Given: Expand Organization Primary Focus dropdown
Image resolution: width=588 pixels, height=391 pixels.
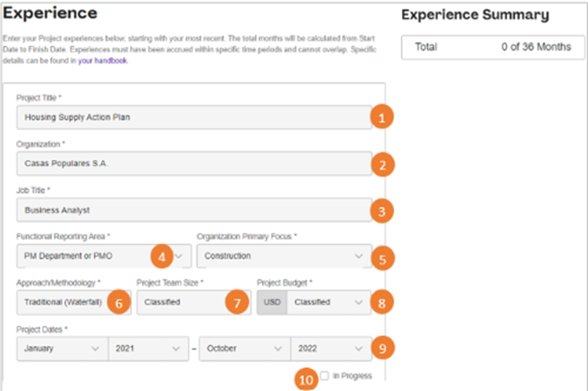Looking at the screenshot, I should [284, 256].
